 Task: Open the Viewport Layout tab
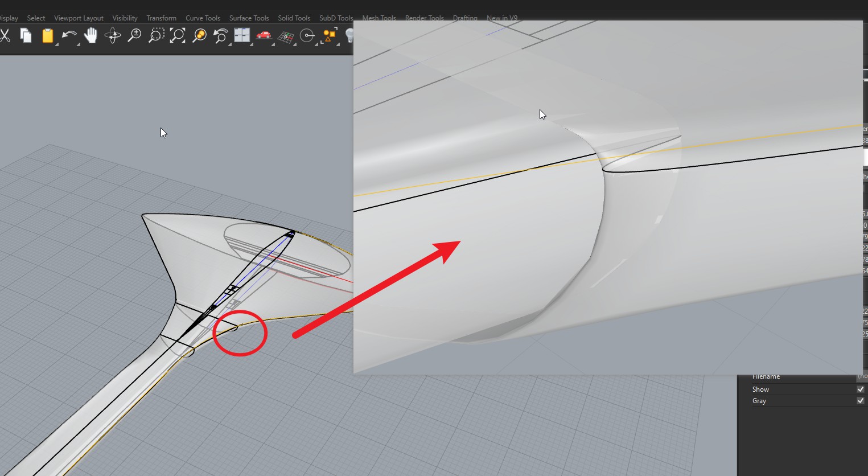[79, 18]
